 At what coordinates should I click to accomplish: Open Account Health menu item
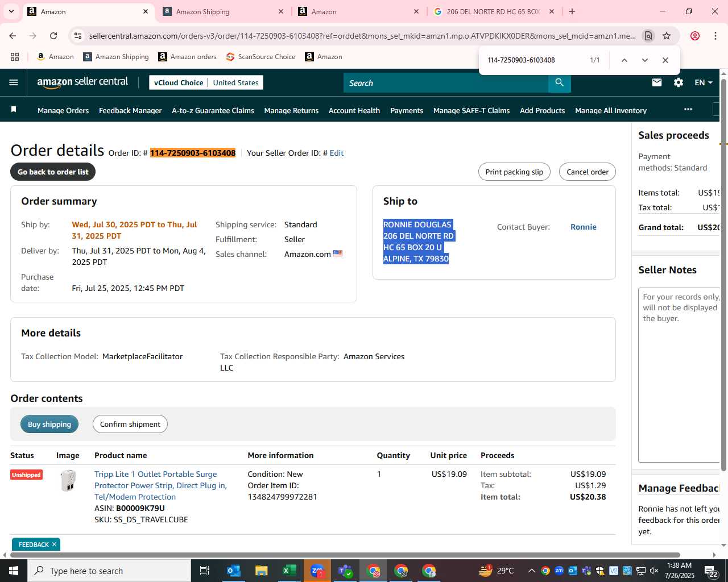point(354,110)
